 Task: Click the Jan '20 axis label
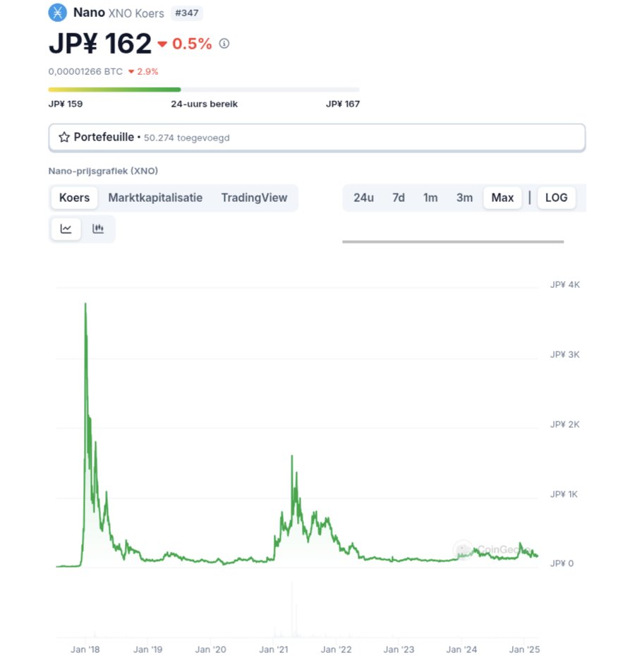click(211, 649)
